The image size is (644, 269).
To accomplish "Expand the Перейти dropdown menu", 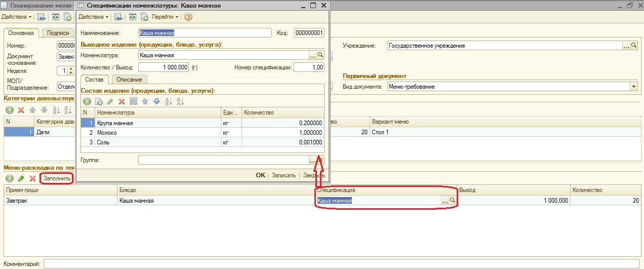I will tap(166, 17).
